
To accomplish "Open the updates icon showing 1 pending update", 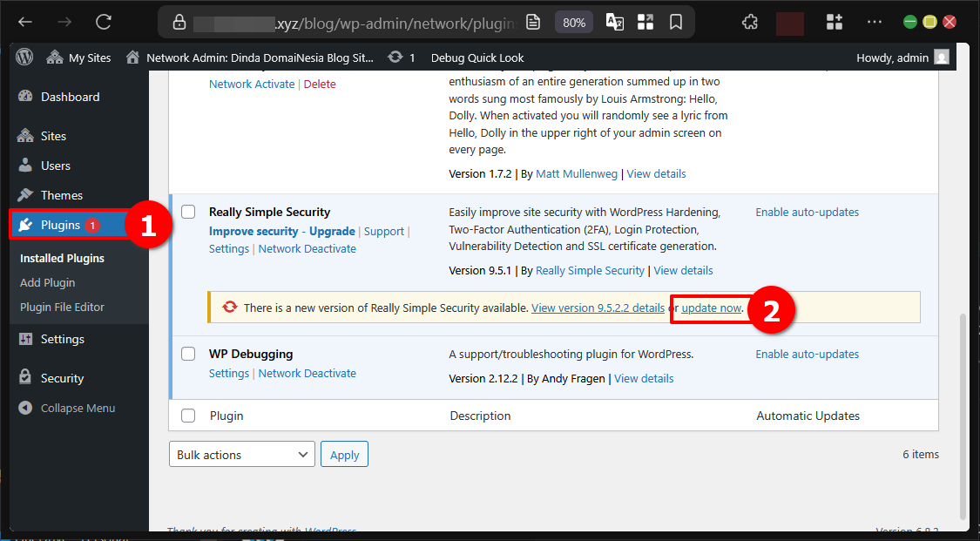I will (399, 57).
